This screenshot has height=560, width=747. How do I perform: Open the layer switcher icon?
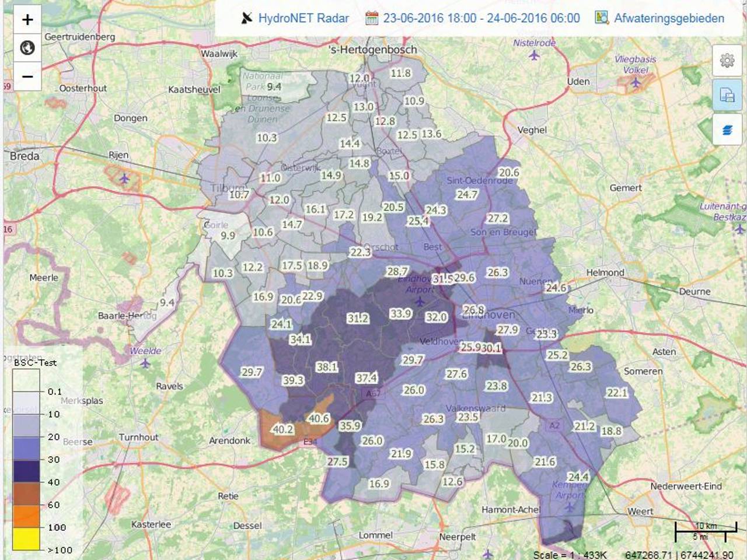727,130
